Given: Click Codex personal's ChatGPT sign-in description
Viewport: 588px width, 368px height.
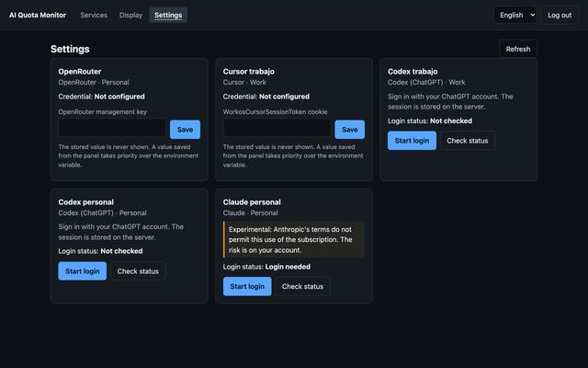Looking at the screenshot, I should click(x=121, y=232).
